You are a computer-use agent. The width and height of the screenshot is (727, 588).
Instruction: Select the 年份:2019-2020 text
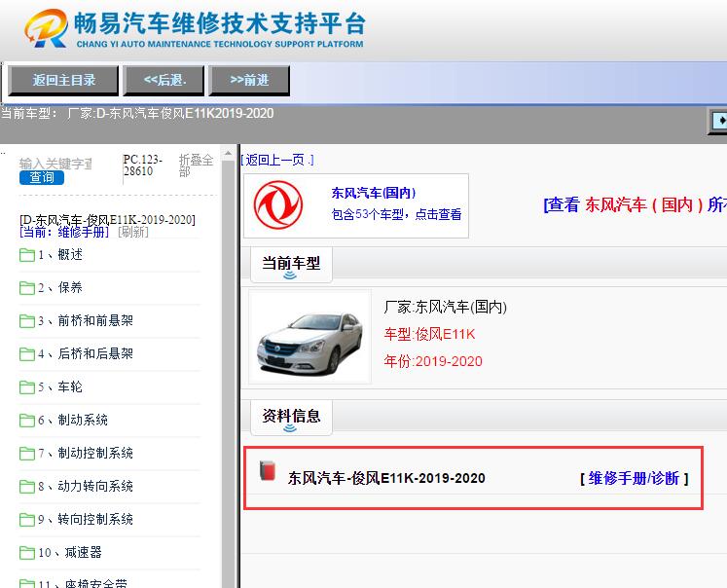tap(433, 361)
